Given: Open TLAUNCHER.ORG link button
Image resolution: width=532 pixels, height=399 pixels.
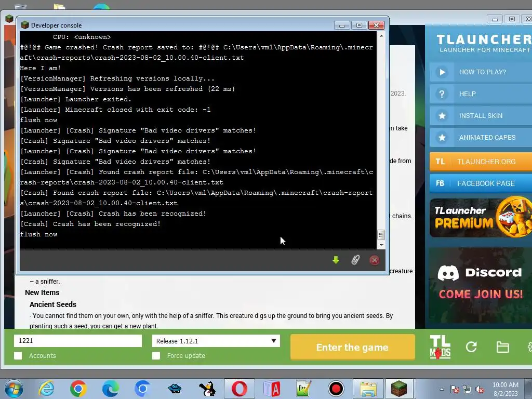Looking at the screenshot, I should tap(481, 162).
